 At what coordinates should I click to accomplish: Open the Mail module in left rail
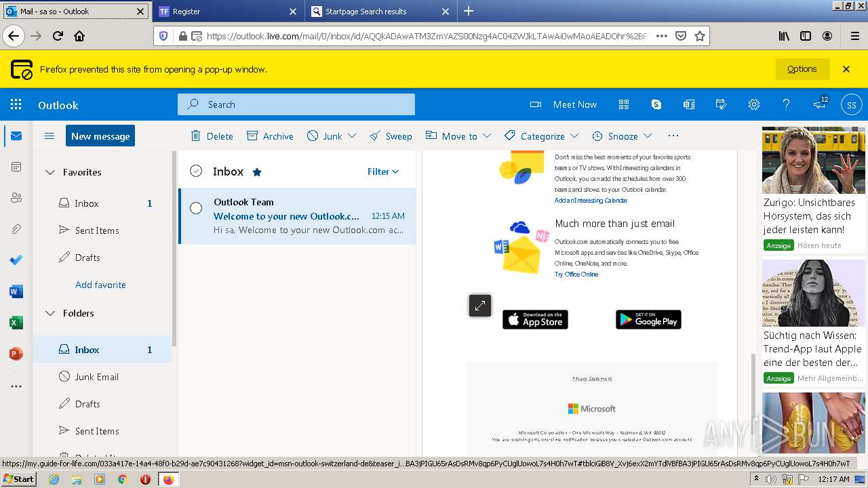(x=16, y=136)
